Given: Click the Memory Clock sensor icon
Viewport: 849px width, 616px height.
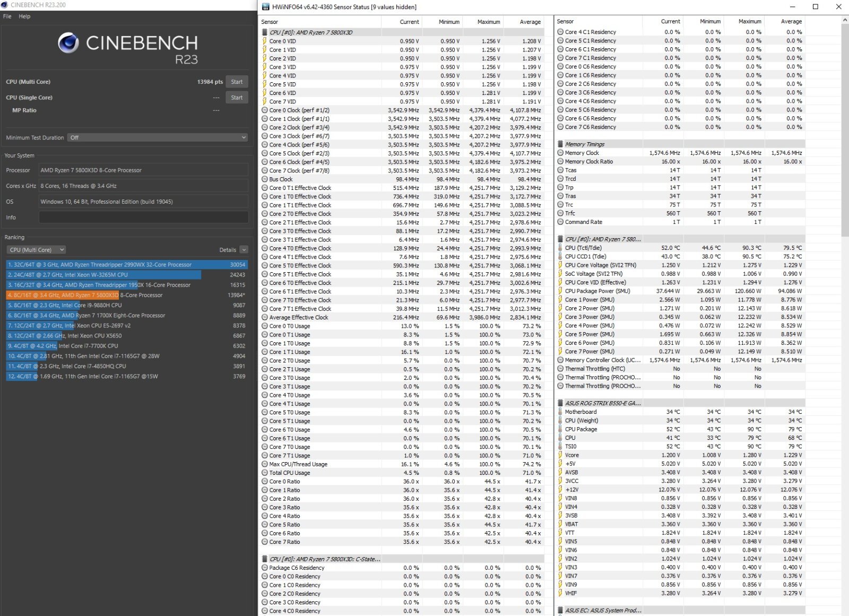Looking at the screenshot, I should [560, 153].
